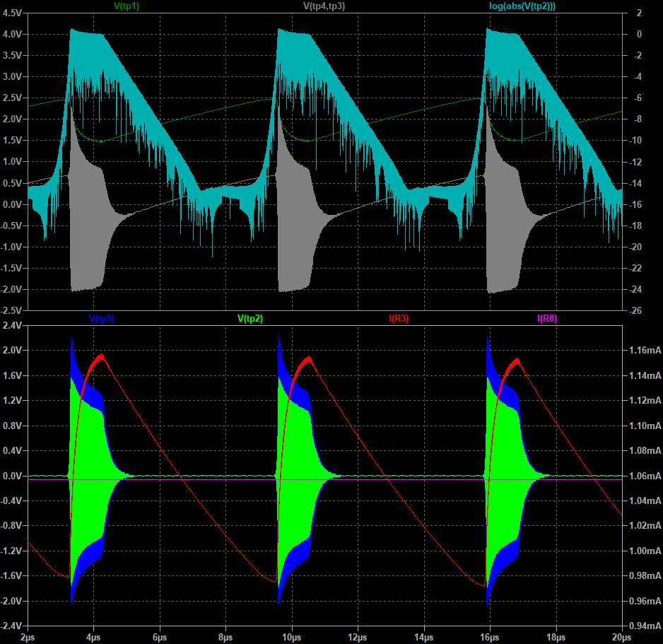Click the 10µs label on time axis

coord(292,637)
